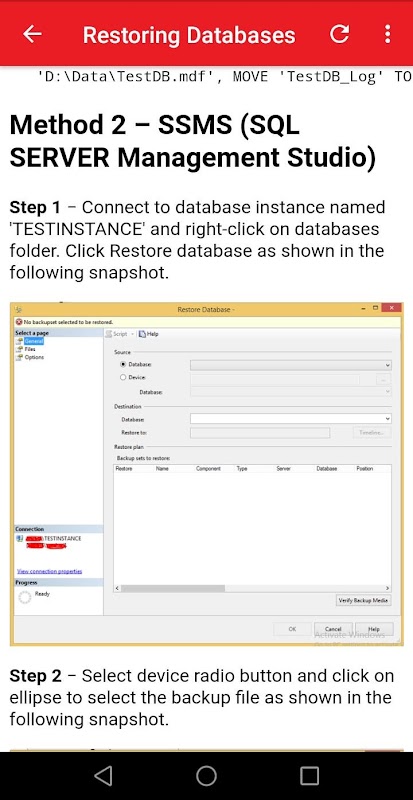Click the TESTINSTANCE connection server icon
The height and width of the screenshot is (800, 413).
(20, 539)
